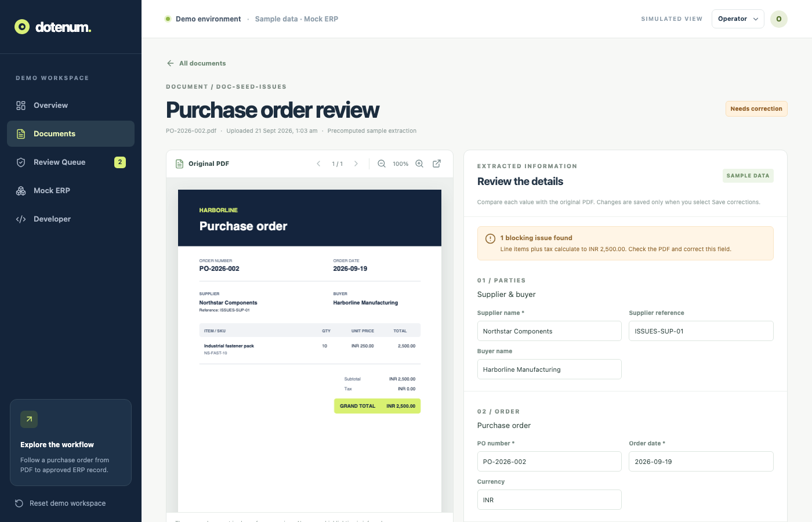This screenshot has width=812, height=522.
Task: Go to next PDF page
Action: (x=356, y=164)
